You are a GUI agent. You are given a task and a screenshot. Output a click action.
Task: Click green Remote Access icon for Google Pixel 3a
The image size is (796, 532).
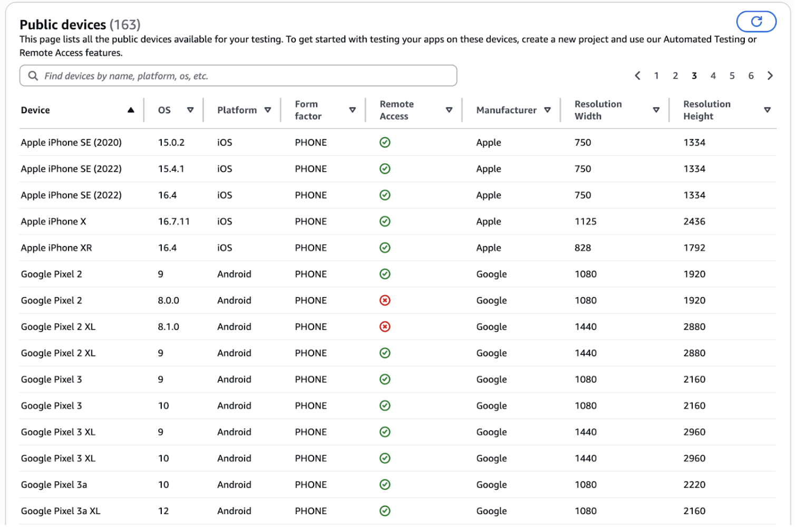385,485
